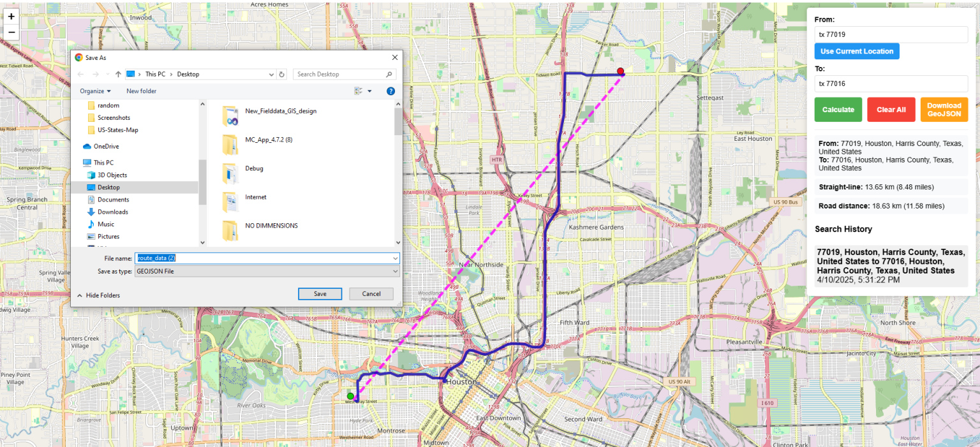
Task: Zoom out of the map
Action: [x=11, y=31]
